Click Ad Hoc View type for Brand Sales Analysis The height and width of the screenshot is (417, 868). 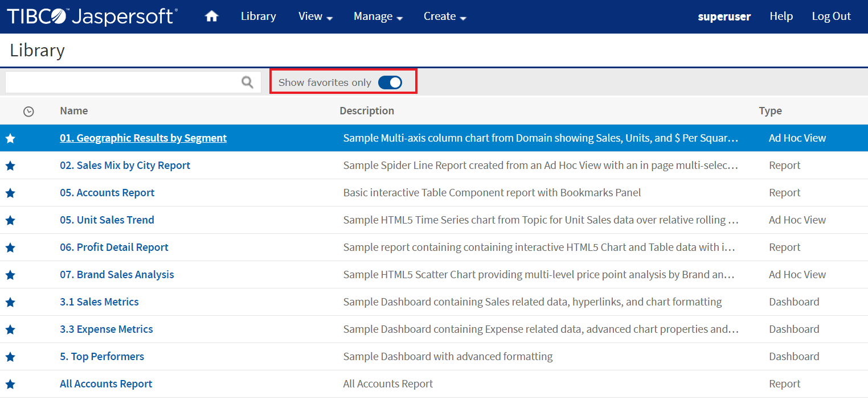coord(797,275)
